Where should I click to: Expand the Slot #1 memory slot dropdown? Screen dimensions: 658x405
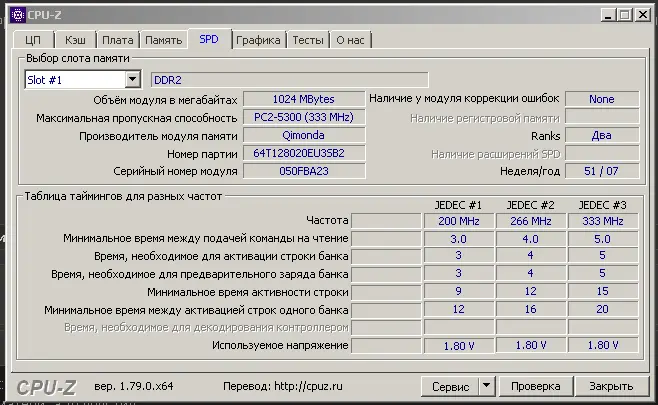132,79
